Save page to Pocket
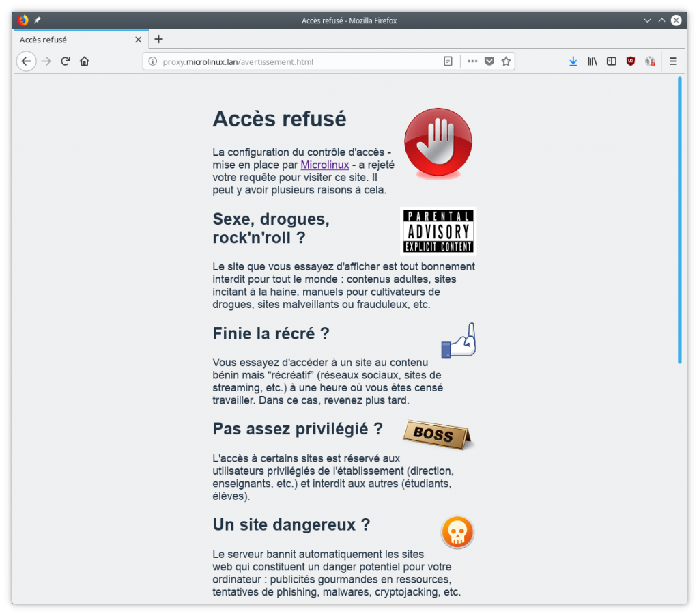Screen dimensions: 699x616 pyautogui.click(x=489, y=61)
